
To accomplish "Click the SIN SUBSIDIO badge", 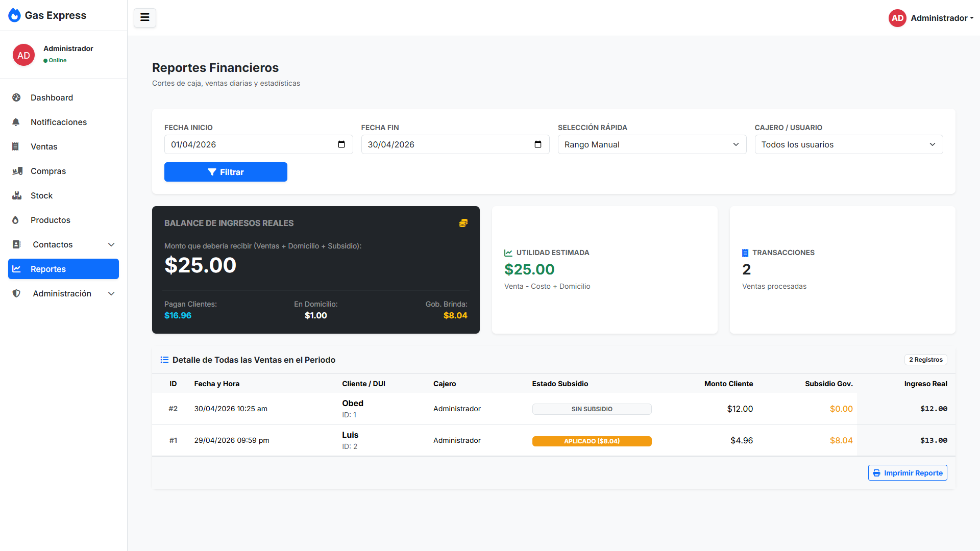I will point(592,409).
